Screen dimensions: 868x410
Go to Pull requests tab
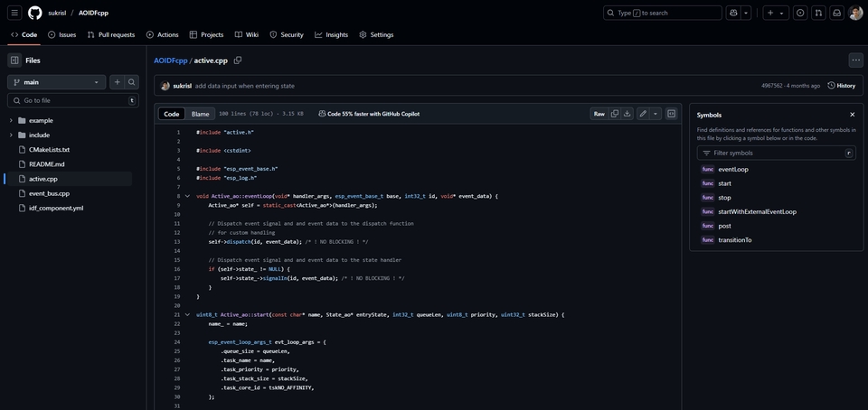click(111, 34)
